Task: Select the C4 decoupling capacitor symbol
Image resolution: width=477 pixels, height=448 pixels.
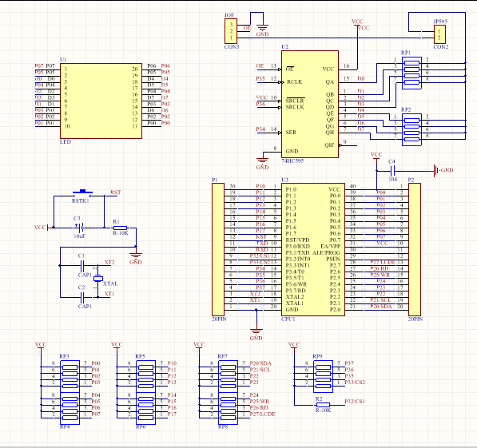Action: [392, 171]
